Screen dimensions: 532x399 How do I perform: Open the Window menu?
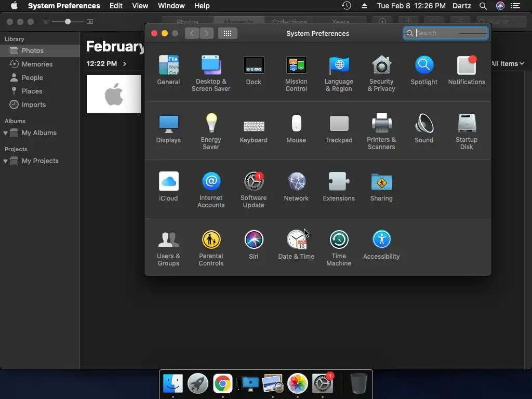pyautogui.click(x=171, y=6)
